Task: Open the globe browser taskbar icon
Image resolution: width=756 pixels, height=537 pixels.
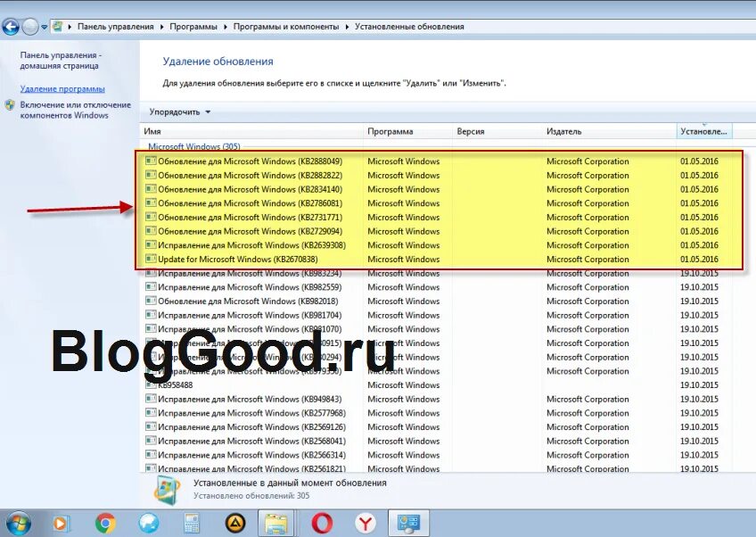Action: 149,523
